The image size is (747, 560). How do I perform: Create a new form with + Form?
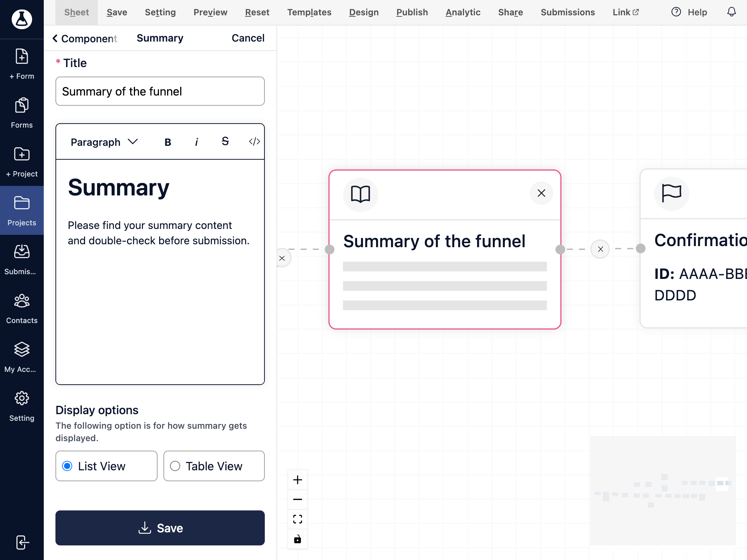pos(22,64)
